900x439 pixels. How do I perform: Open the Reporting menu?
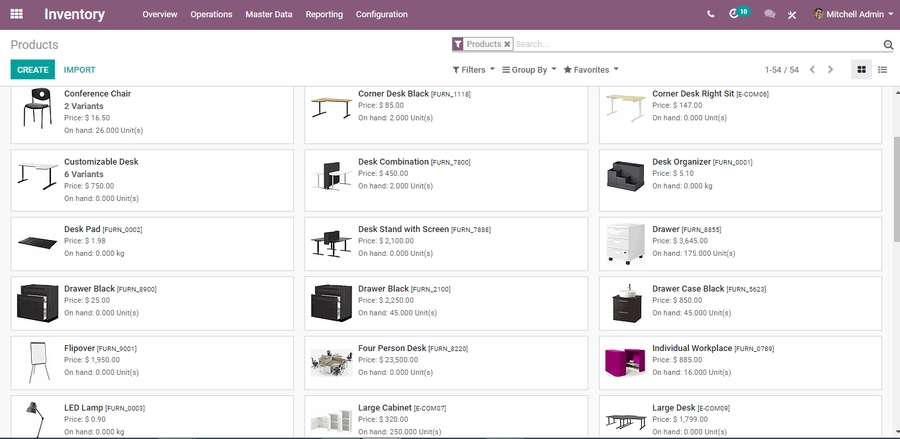324,14
